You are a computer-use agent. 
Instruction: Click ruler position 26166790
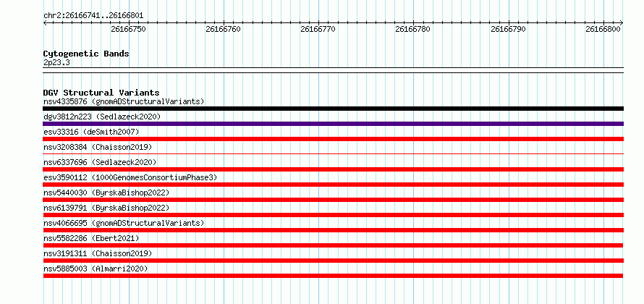tap(509, 29)
